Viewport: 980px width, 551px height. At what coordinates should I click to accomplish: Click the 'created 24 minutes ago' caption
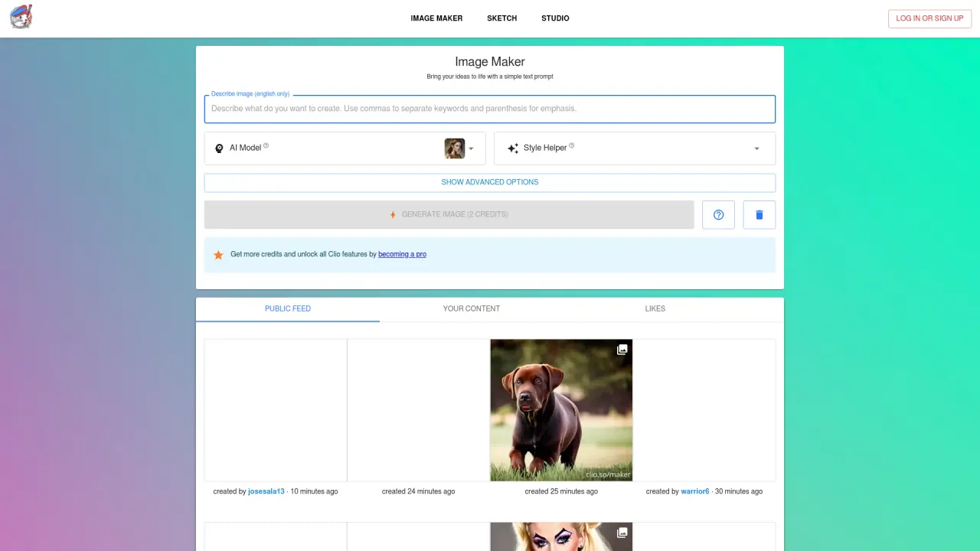[x=418, y=491]
